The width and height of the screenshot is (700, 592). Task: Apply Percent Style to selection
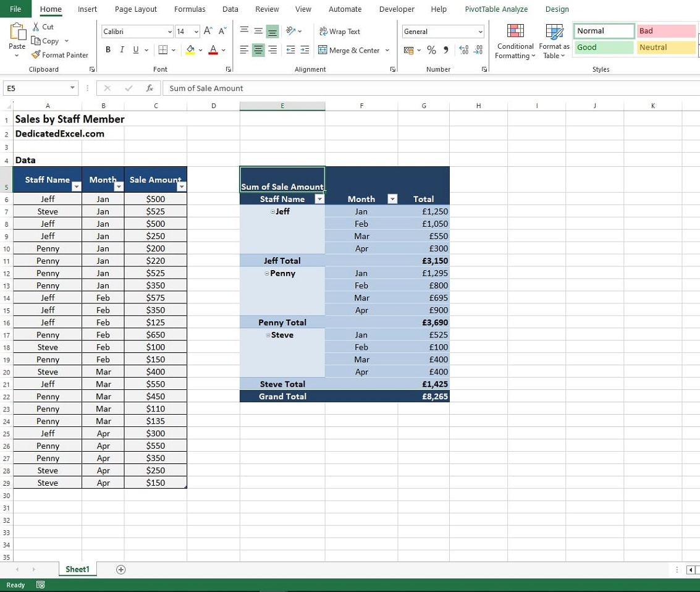[431, 50]
